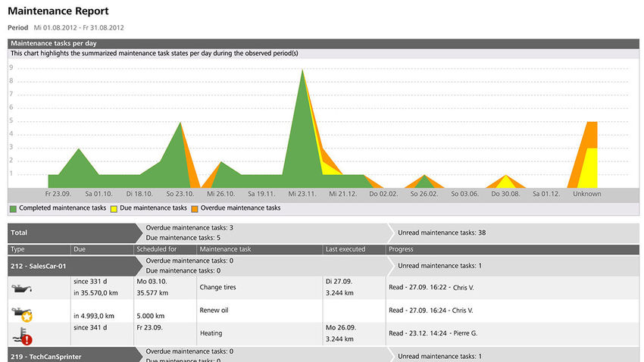Click the period dates Mi 01.08.2012 - Fr 31.08.2012
Viewport: 644px width, 362px height.
tap(79, 27)
